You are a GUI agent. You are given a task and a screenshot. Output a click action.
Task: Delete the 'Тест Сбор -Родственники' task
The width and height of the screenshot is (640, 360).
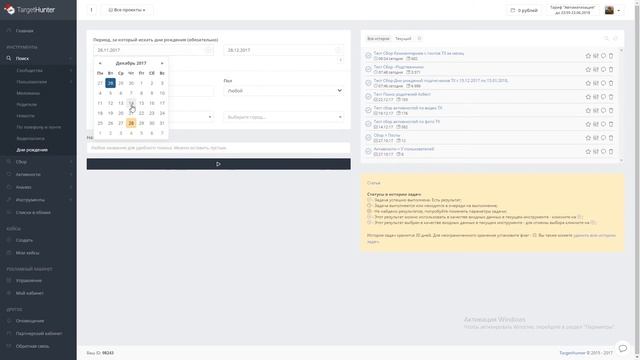[x=611, y=69]
